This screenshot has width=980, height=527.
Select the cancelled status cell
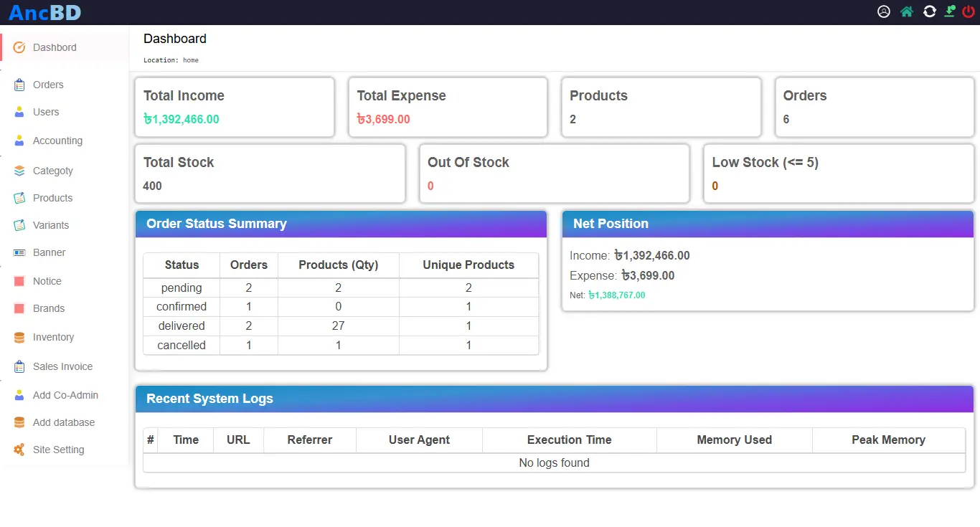pyautogui.click(x=182, y=346)
